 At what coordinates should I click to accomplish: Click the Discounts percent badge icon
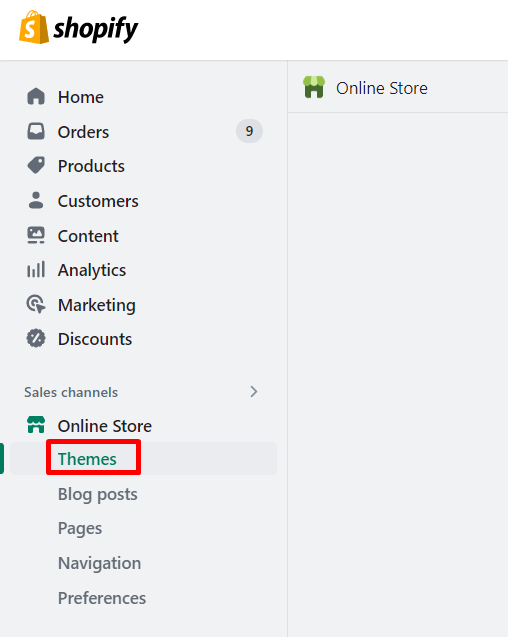click(x=36, y=338)
